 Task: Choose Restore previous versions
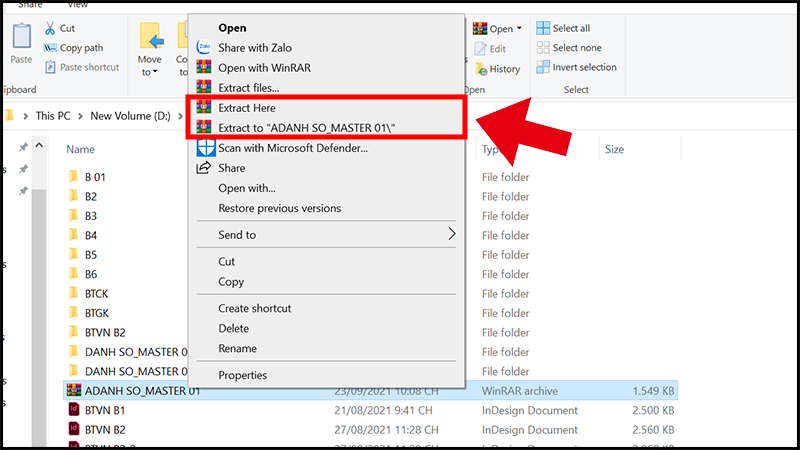point(280,208)
